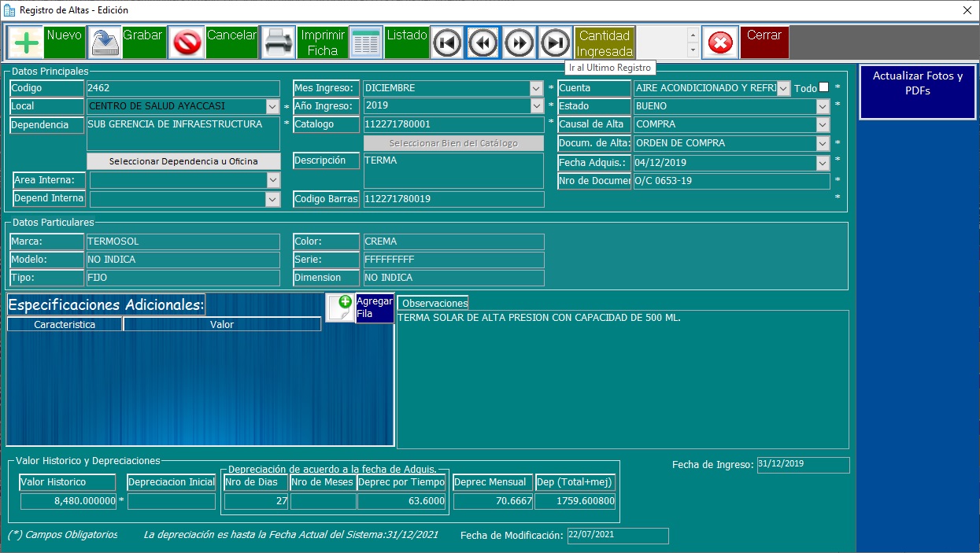Click the Nro de Documento field

[x=731, y=181]
